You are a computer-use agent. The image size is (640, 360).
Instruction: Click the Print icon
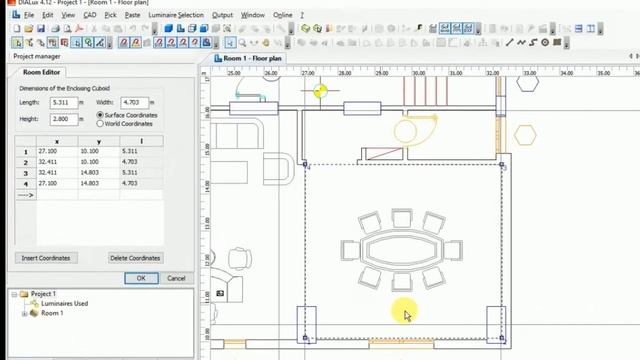pos(55,29)
